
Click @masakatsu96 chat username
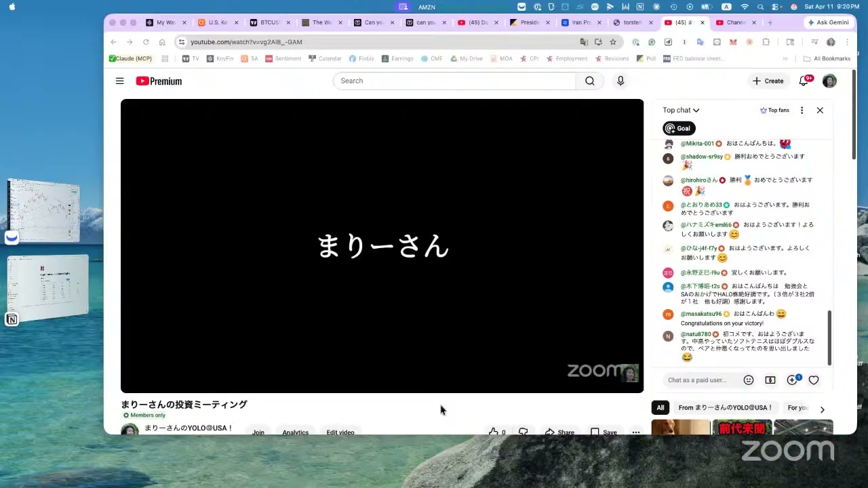[701, 314]
